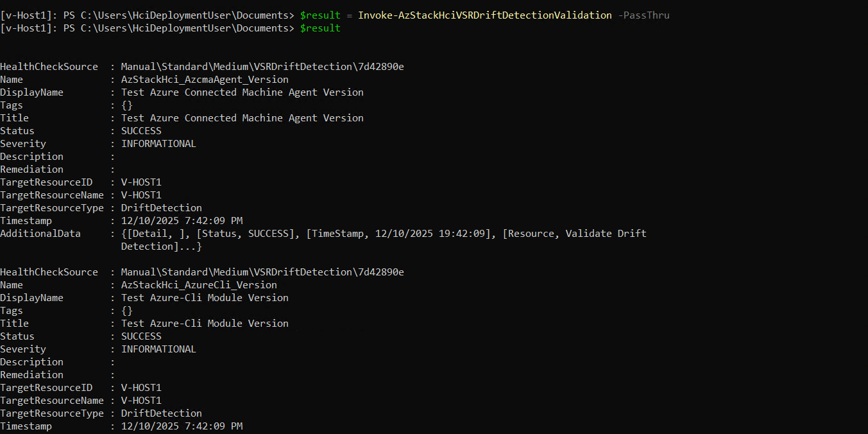
Task: Click the Invoke-AzStackHciVSRDriftDetectionValidation command text
Action: [x=484, y=15]
